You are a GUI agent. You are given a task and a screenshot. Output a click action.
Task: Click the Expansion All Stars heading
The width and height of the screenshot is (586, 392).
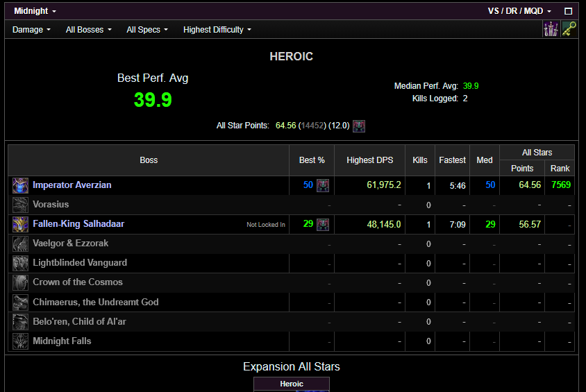[x=291, y=366]
